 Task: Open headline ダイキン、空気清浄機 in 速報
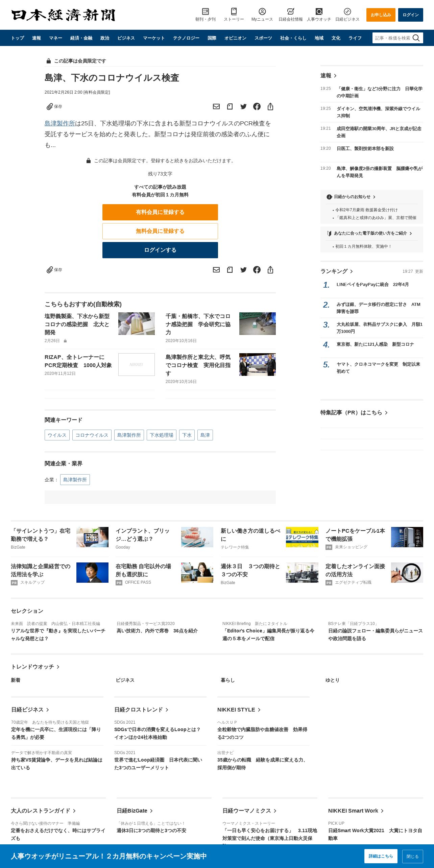[379, 112]
